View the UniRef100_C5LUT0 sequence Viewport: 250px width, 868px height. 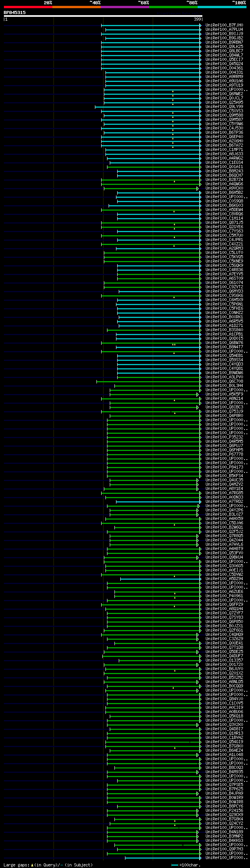(x=224, y=252)
